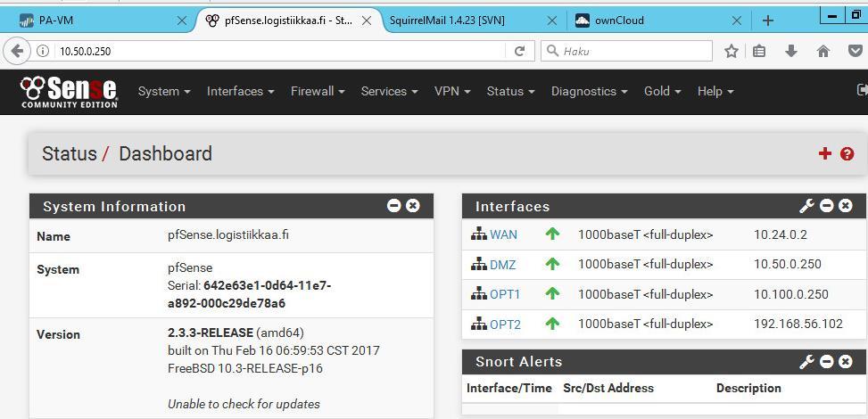Viewport: 868px width, 419px height.
Task: Close the ownCloud browser tab
Action: pyautogui.click(x=737, y=21)
